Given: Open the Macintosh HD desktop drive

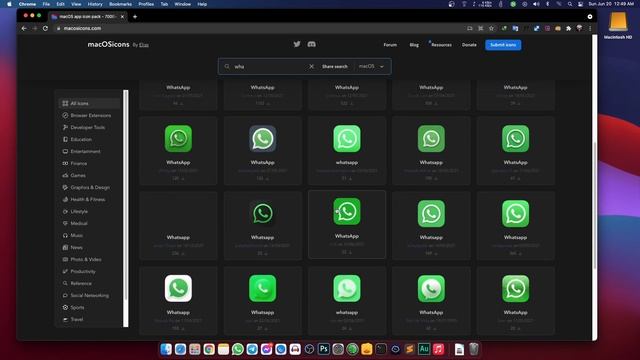Looking at the screenshot, I should [x=618, y=25].
